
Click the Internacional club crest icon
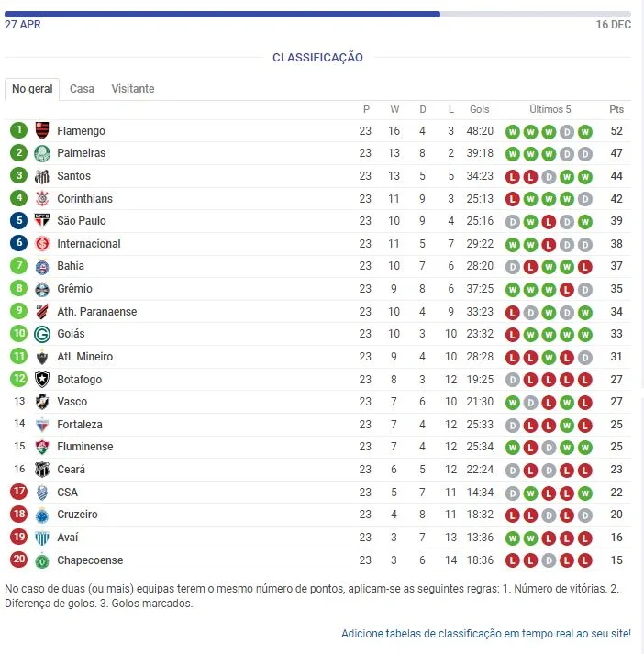(42, 244)
